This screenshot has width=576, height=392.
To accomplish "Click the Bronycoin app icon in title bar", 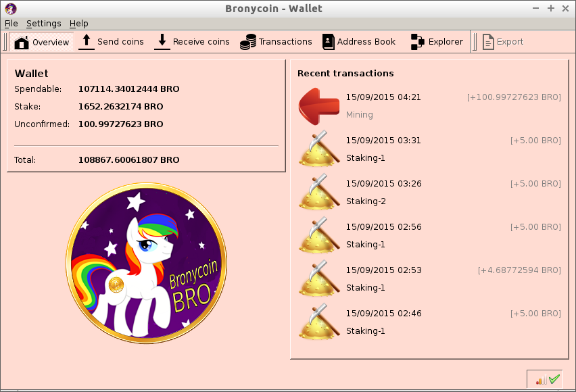I will [x=11, y=9].
